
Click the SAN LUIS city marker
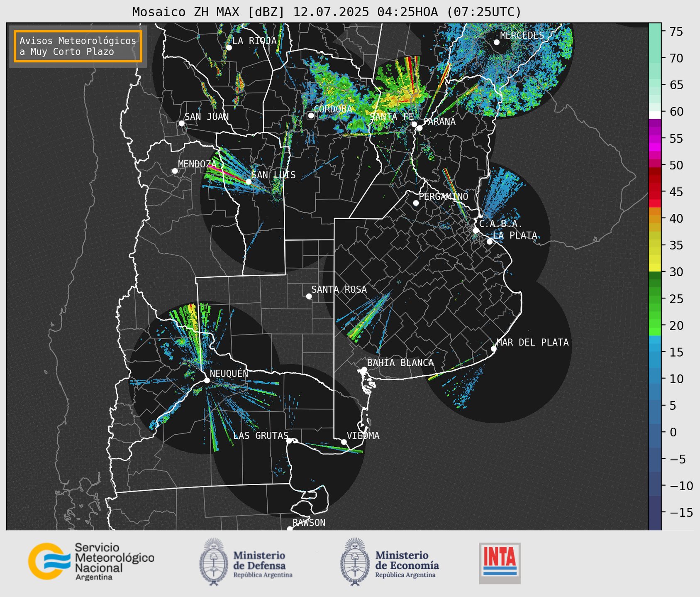click(248, 182)
